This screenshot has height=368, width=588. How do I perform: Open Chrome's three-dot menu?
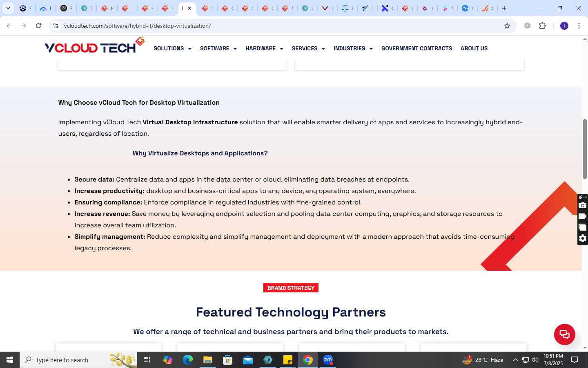tap(579, 26)
